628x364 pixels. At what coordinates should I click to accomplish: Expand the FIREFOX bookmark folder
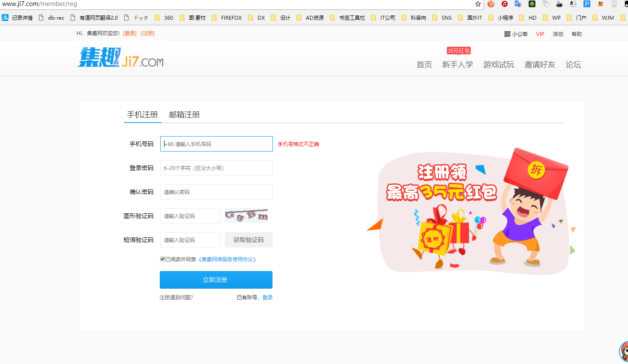click(227, 18)
